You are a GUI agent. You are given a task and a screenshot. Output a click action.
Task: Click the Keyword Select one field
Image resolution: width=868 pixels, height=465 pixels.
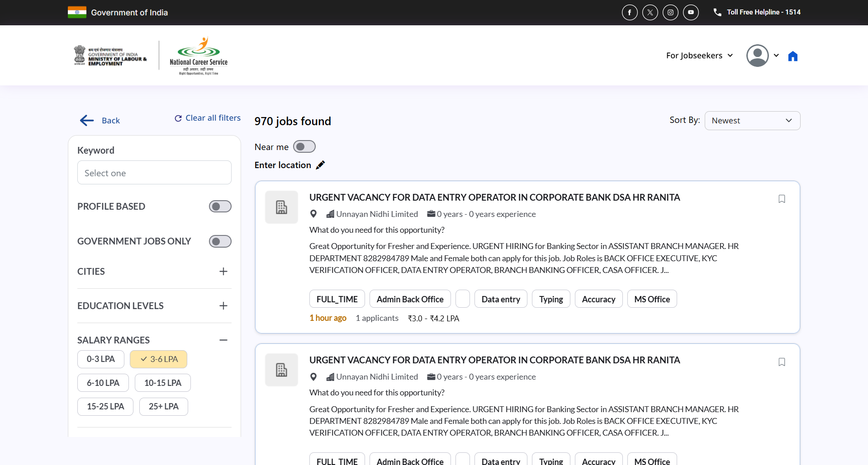tap(154, 173)
